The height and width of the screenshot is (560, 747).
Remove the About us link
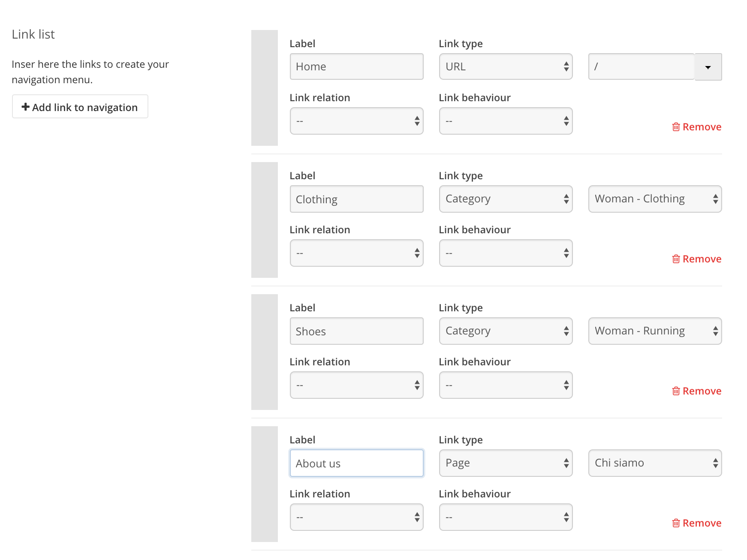tap(697, 523)
